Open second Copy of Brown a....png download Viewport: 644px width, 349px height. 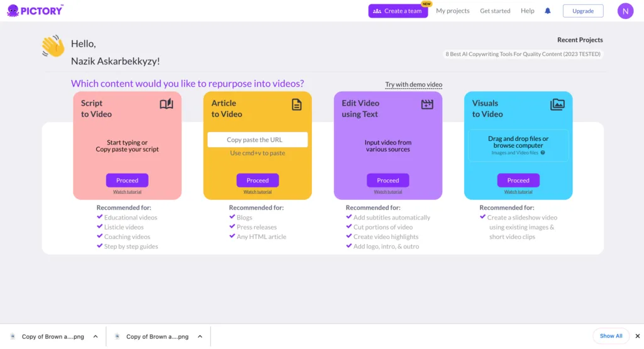click(157, 336)
